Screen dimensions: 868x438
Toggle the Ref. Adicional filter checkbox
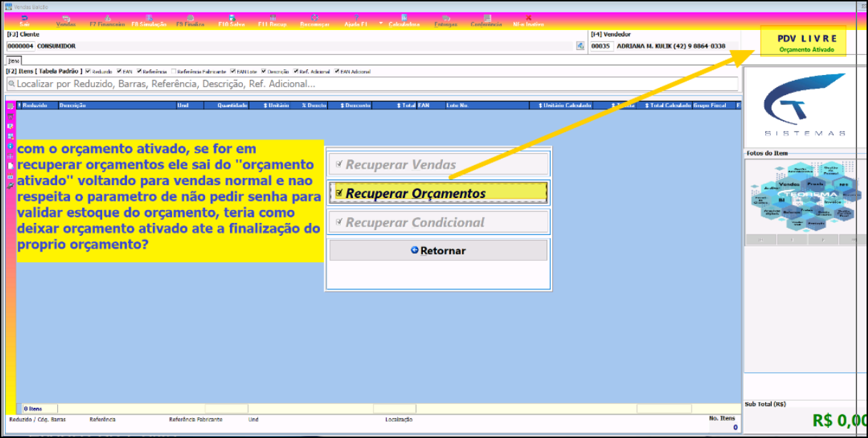[296, 71]
